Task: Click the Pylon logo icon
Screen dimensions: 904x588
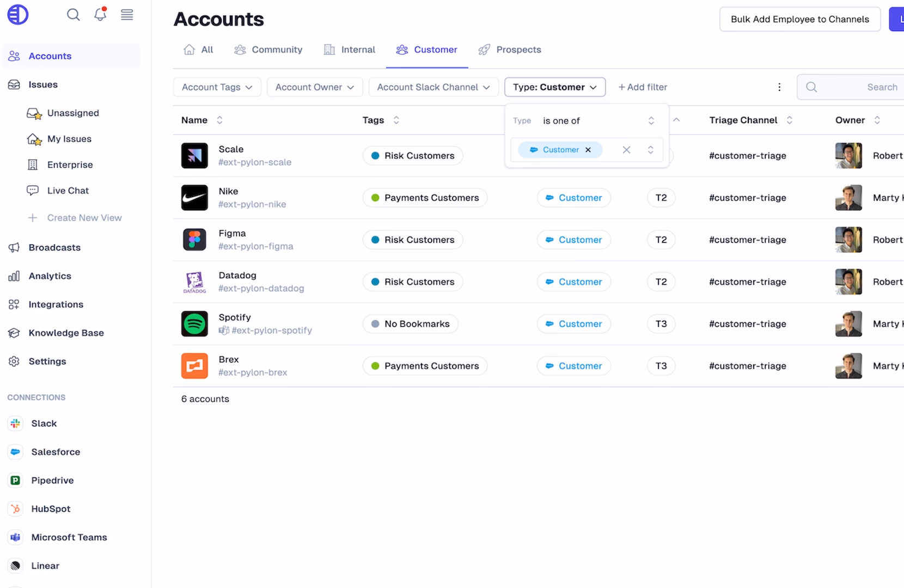Action: (x=17, y=15)
